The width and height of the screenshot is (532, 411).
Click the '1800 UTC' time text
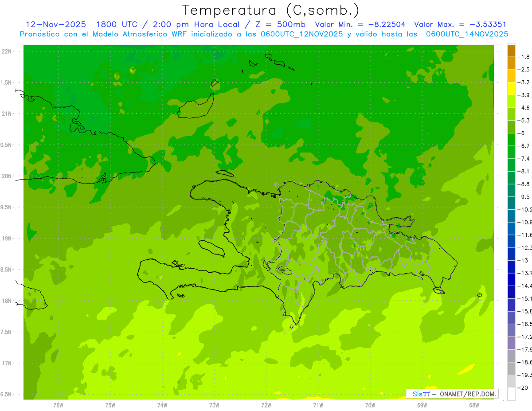[117, 24]
